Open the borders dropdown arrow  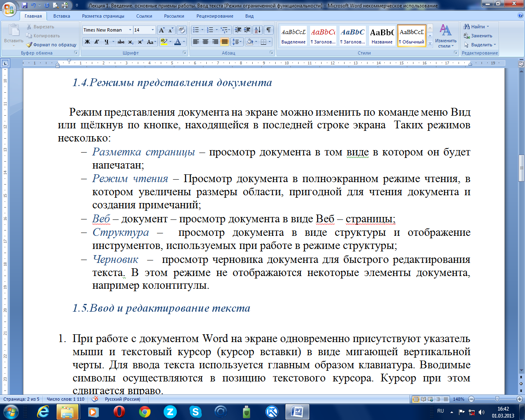pos(269,42)
